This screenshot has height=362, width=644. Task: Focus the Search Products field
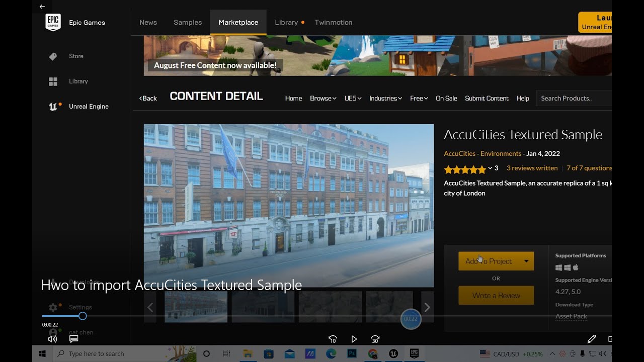click(x=574, y=99)
